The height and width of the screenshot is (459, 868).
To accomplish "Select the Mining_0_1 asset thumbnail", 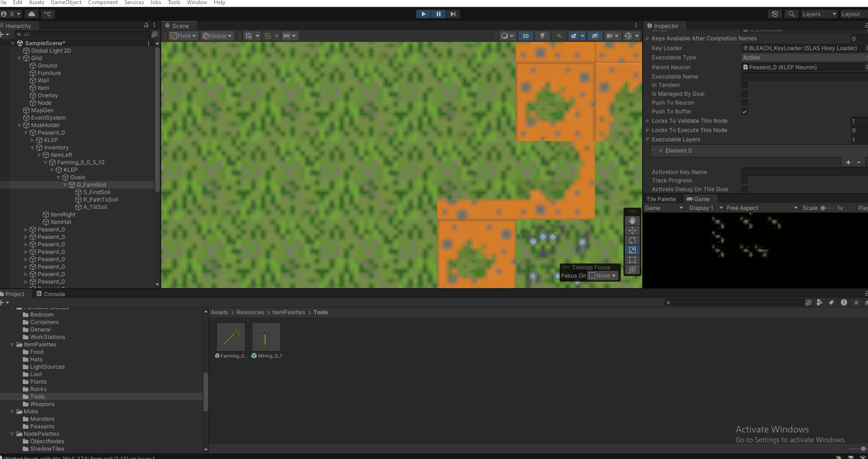I will click(266, 337).
